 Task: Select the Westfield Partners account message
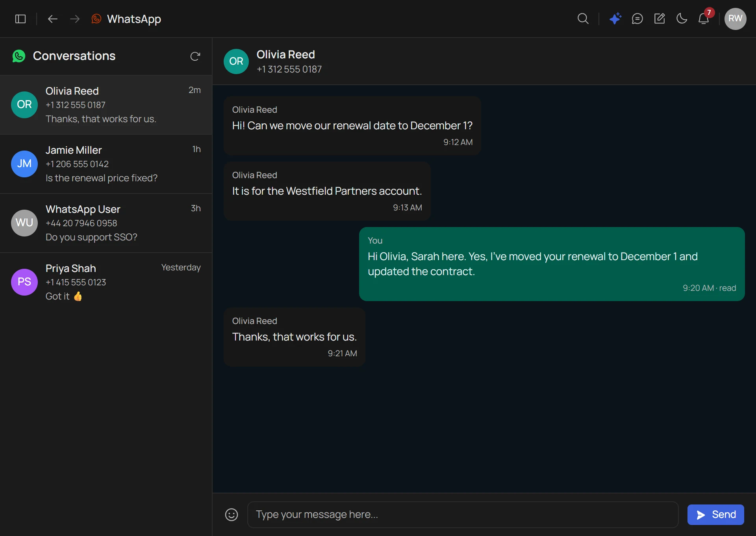[x=327, y=191]
